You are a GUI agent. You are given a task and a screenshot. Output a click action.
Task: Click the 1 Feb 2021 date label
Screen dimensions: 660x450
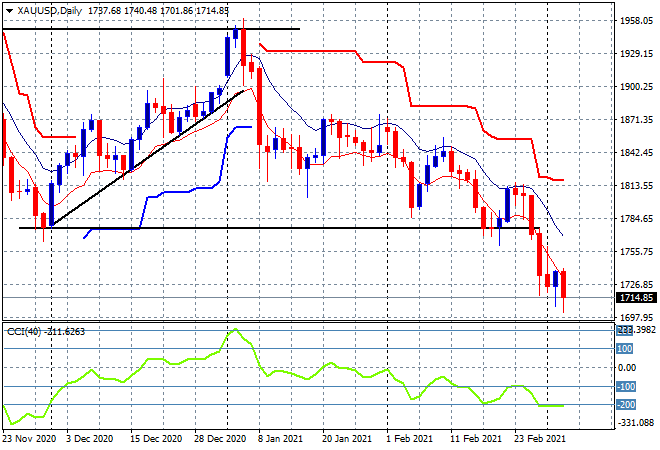point(410,439)
